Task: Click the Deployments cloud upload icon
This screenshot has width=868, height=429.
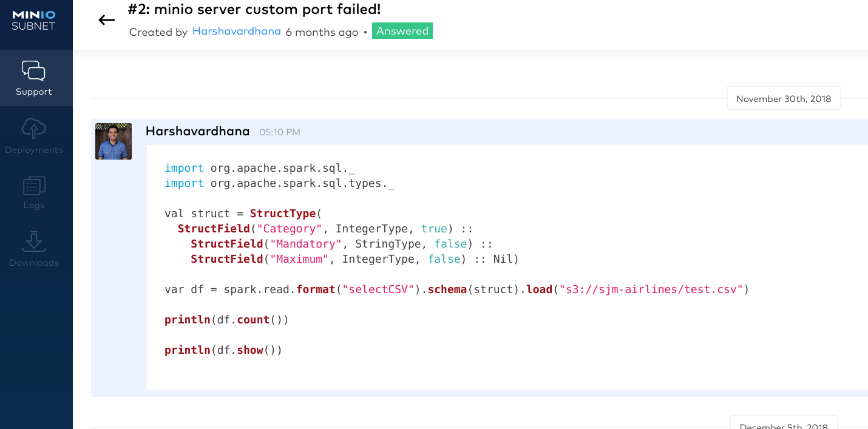Action: pos(33,128)
